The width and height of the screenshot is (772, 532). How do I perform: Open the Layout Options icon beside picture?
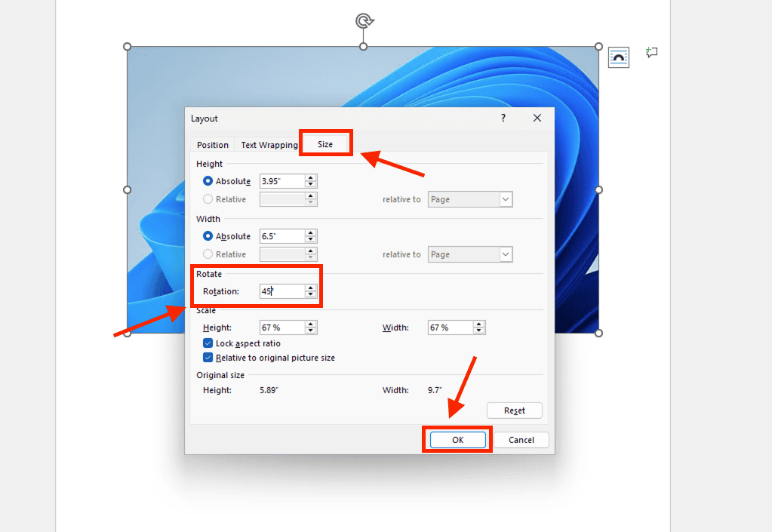618,57
